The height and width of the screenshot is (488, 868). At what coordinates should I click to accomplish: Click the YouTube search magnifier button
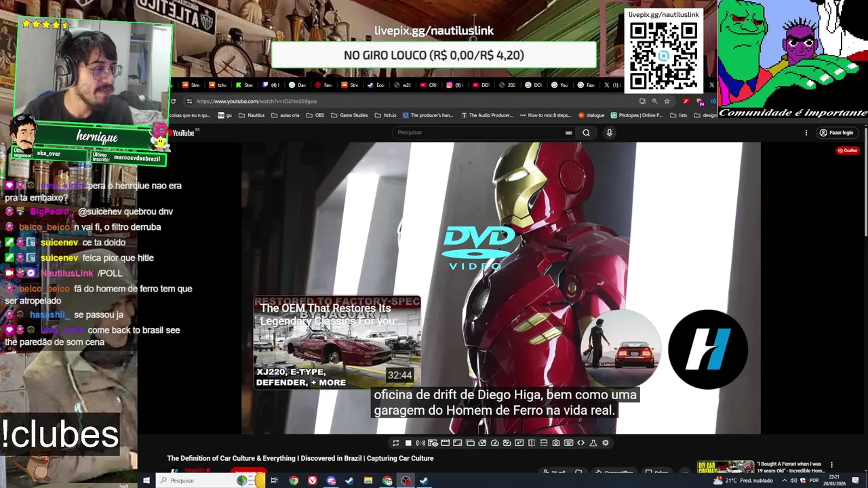coord(586,133)
